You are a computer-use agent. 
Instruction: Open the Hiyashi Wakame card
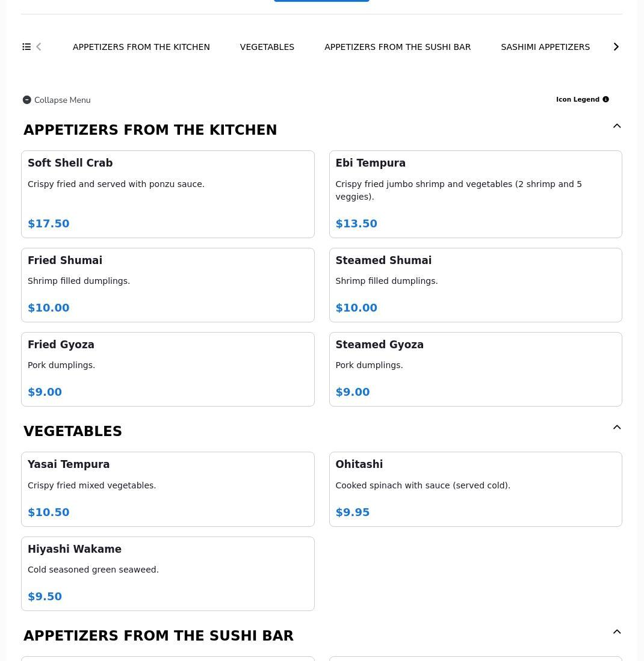point(167,573)
